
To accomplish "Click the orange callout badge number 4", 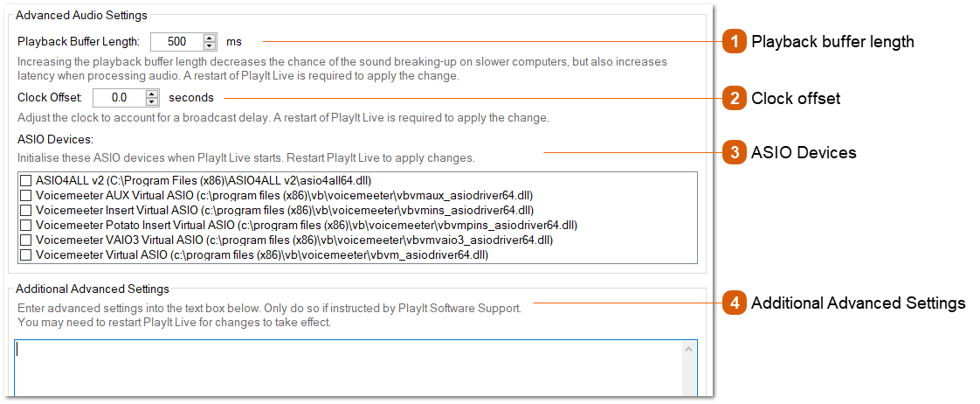I will (x=735, y=303).
